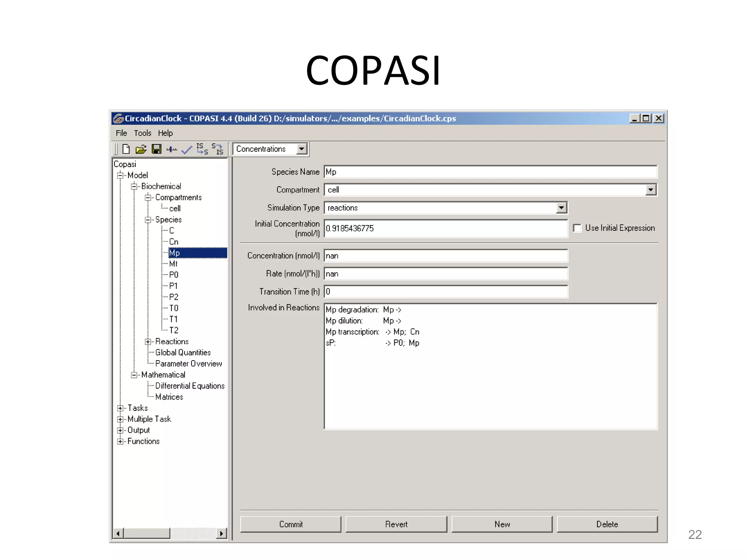Viewport: 747px width, 560px height.
Task: Select species T2 in the tree
Action: [x=174, y=330]
